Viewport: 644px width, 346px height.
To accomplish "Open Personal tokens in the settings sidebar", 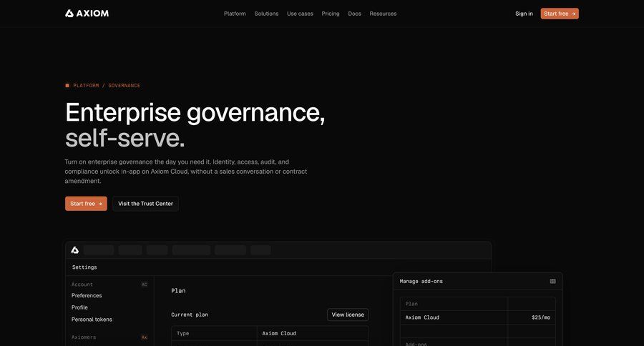I will [92, 320].
